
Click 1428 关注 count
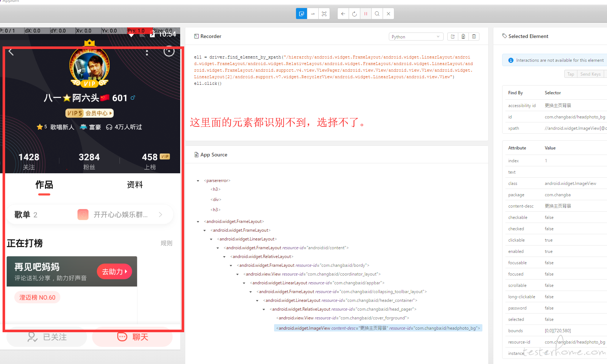pyautogui.click(x=29, y=161)
